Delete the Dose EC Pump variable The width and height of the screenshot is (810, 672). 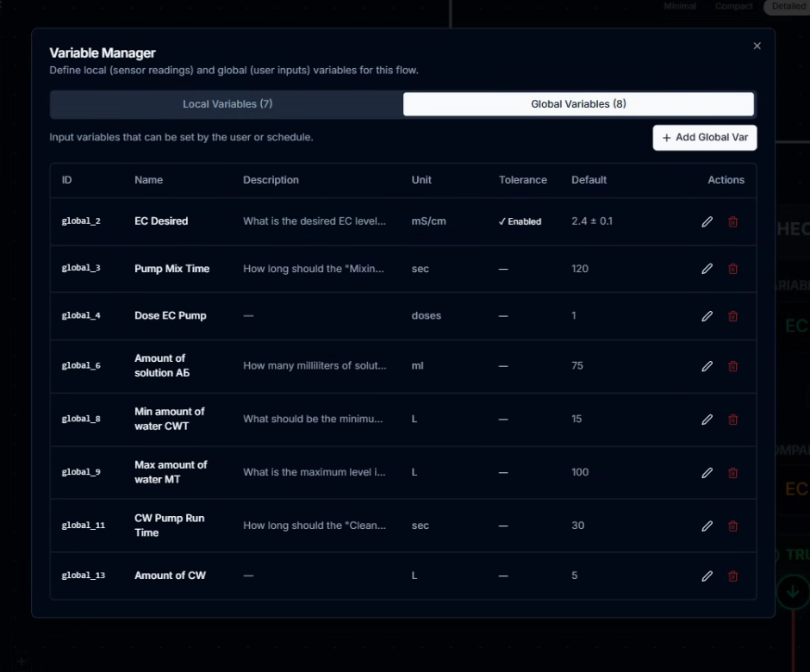coord(732,316)
